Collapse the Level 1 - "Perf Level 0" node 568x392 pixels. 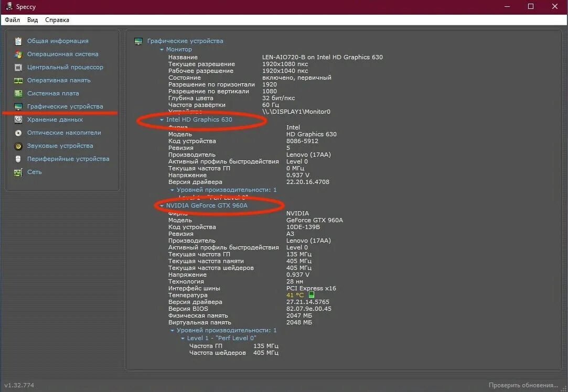[x=183, y=339]
